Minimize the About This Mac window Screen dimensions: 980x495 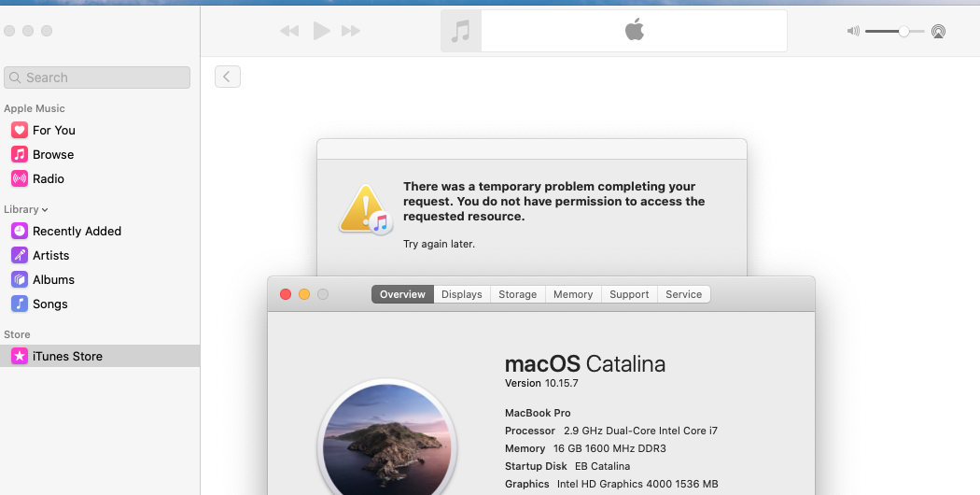[304, 294]
